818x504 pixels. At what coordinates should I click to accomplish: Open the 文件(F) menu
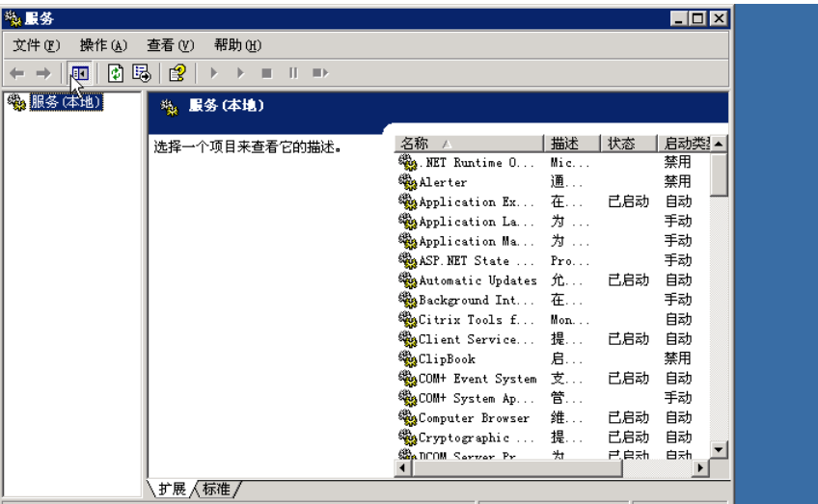click(36, 46)
